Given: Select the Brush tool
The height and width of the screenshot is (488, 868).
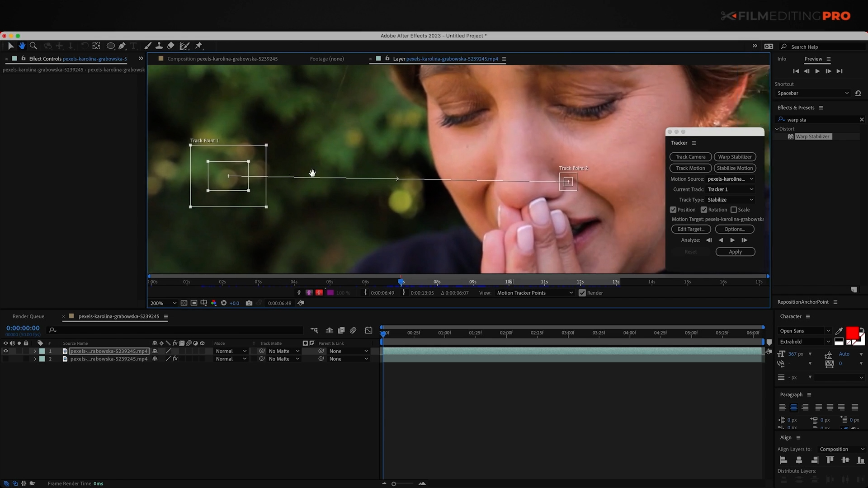Looking at the screenshot, I should [148, 46].
